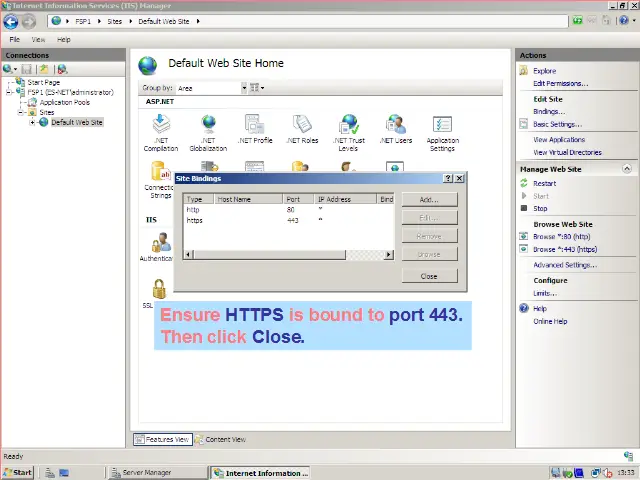Collapse the FSP1 server tree node

[9, 93]
